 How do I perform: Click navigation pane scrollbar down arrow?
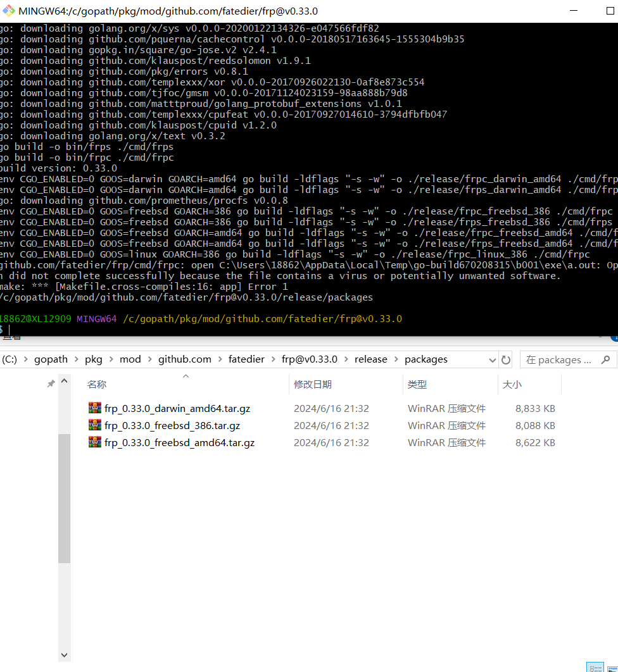pos(64,655)
